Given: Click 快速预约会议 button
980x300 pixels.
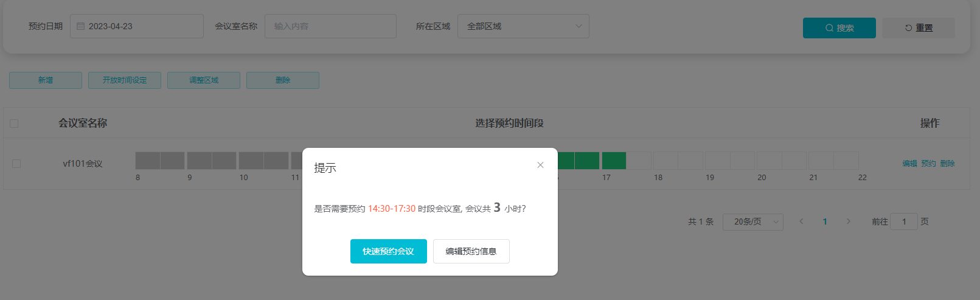Looking at the screenshot, I should 388,251.
